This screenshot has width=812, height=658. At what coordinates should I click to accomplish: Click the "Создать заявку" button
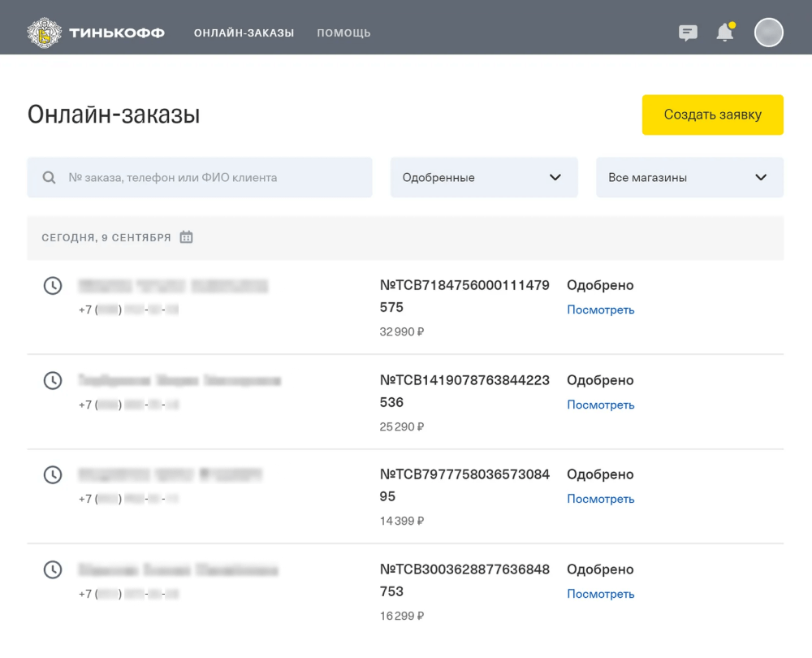coord(712,115)
